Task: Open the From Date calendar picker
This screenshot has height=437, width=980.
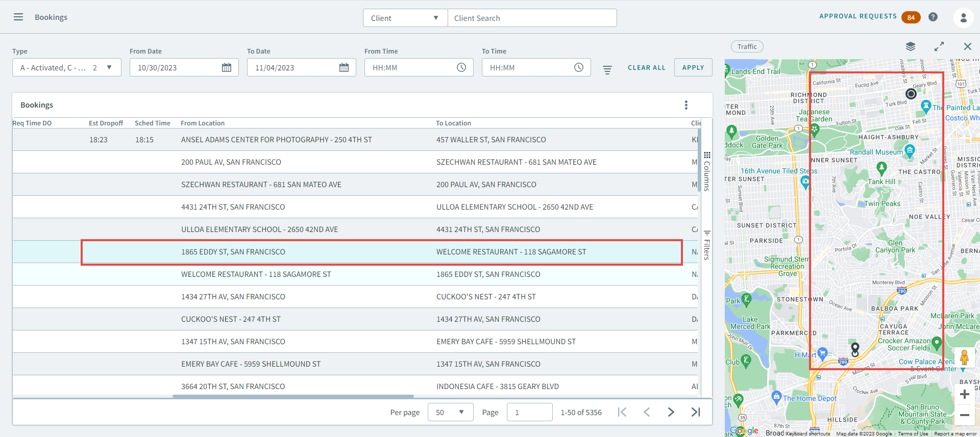Action: click(x=227, y=68)
